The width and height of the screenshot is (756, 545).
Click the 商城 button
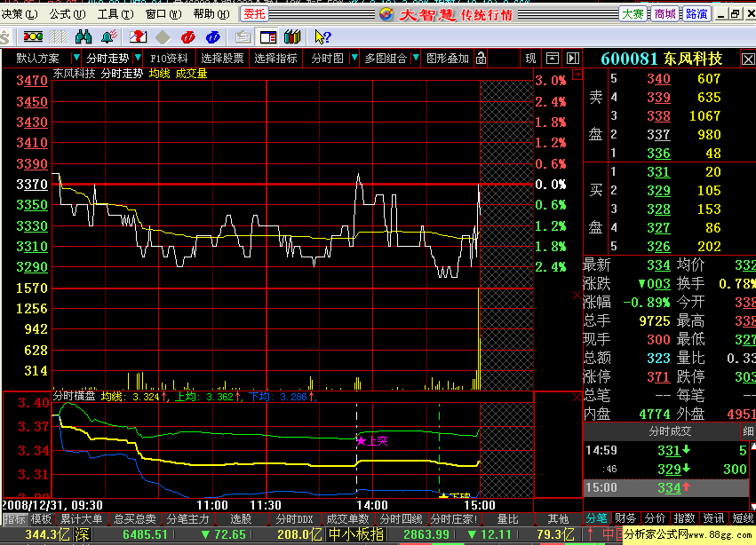click(x=664, y=14)
